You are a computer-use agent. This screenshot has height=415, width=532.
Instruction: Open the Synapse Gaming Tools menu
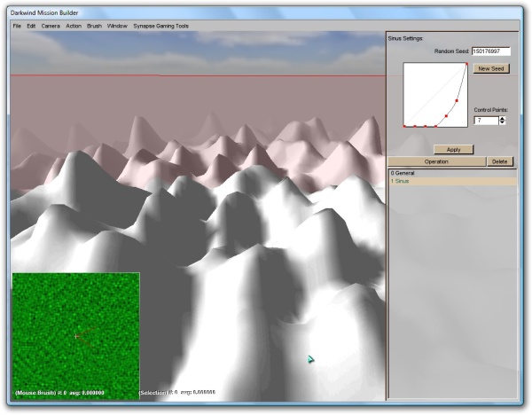[160, 26]
